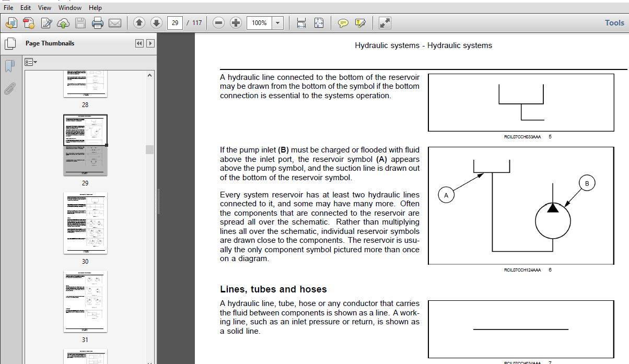Open the Help menu

tap(95, 8)
